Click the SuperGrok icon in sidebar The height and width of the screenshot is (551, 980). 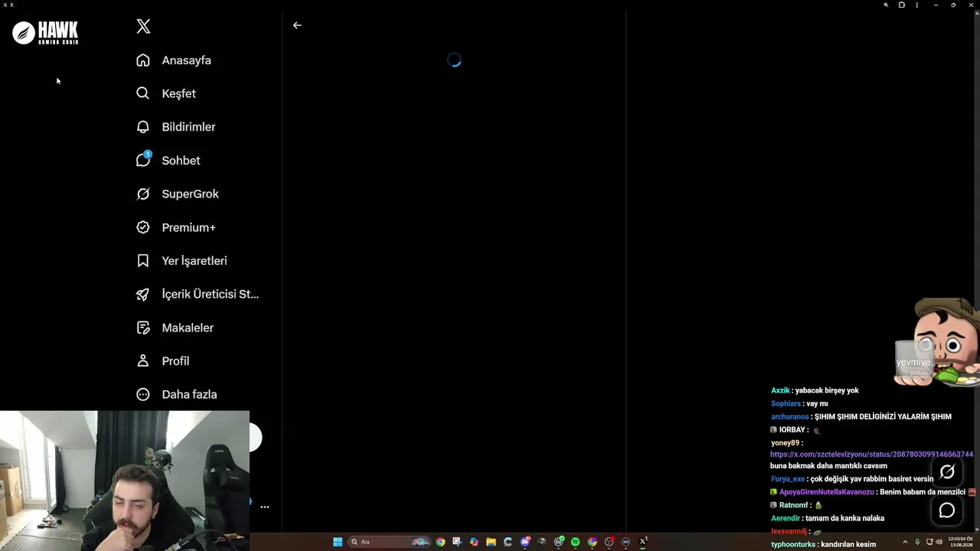(x=143, y=194)
